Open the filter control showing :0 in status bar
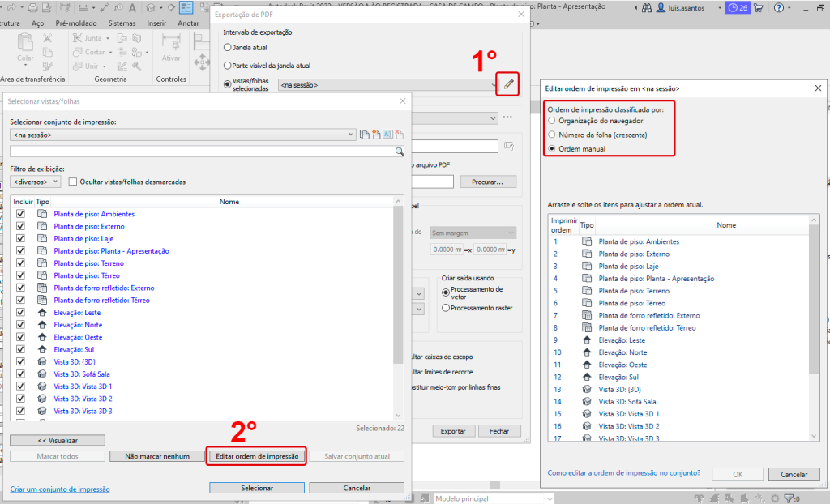The image size is (830, 504). point(789,498)
